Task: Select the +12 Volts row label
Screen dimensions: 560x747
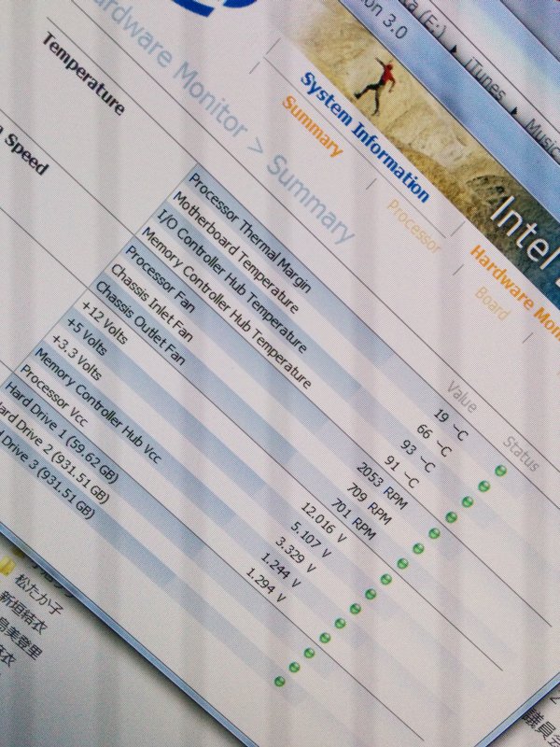Action: coord(104,322)
